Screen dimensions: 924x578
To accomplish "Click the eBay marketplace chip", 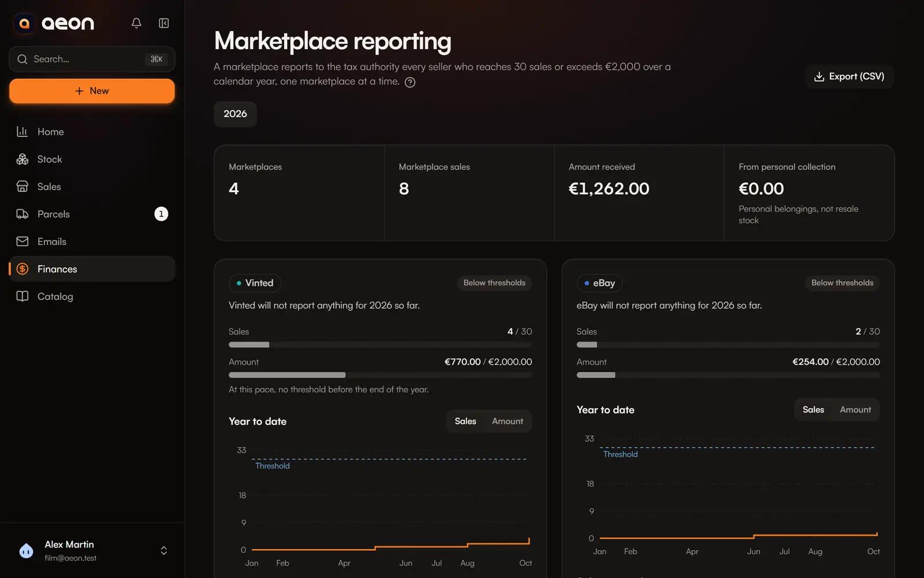I will [x=599, y=283].
